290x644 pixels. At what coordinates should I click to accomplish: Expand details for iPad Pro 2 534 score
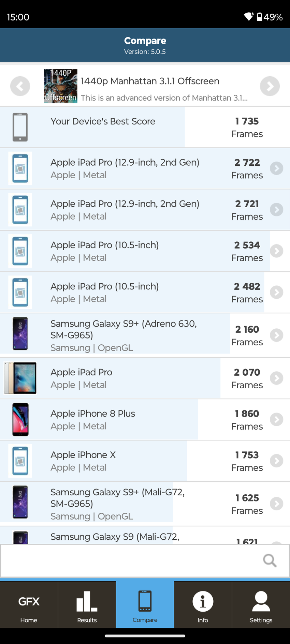tap(276, 251)
